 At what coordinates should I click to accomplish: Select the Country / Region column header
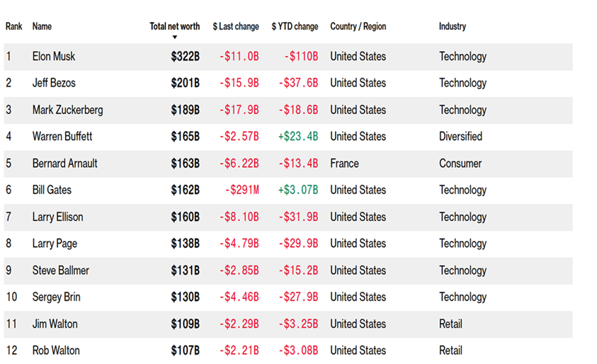[x=358, y=26]
